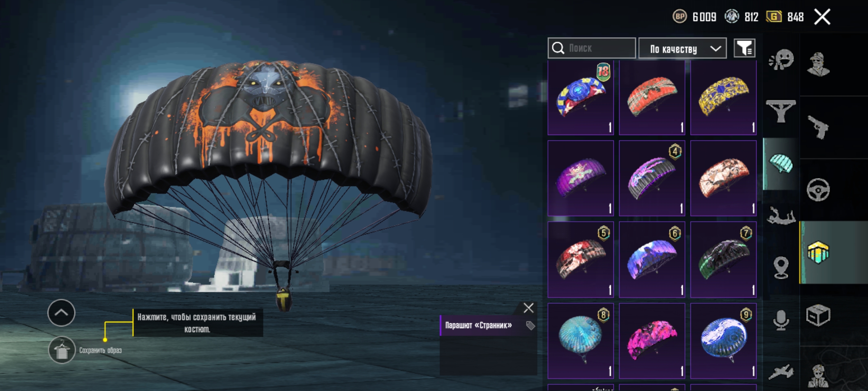Select the yellow-blue ornate parachute thumbnail
Image resolution: width=868 pixels, height=391 pixels.
click(x=723, y=98)
